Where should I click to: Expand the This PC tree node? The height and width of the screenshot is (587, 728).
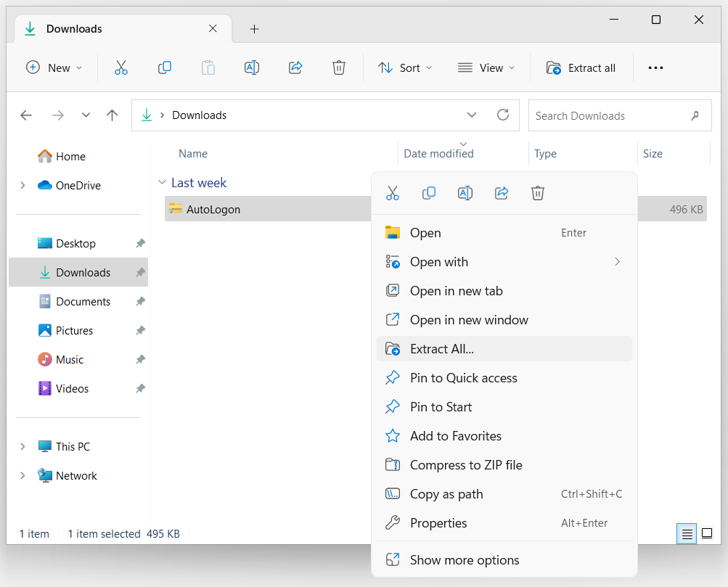[x=23, y=446]
